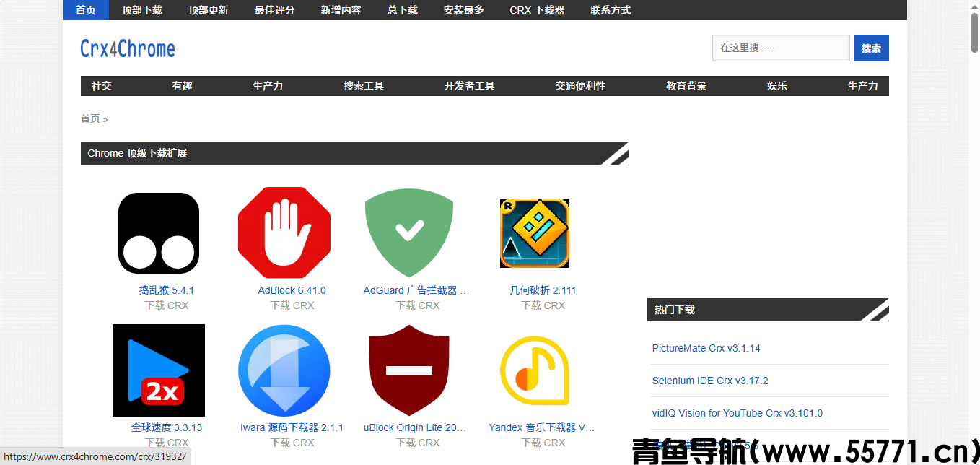Open the Yandex 音乐下载器 title link
Screen dimensions: 980x465
click(x=542, y=427)
